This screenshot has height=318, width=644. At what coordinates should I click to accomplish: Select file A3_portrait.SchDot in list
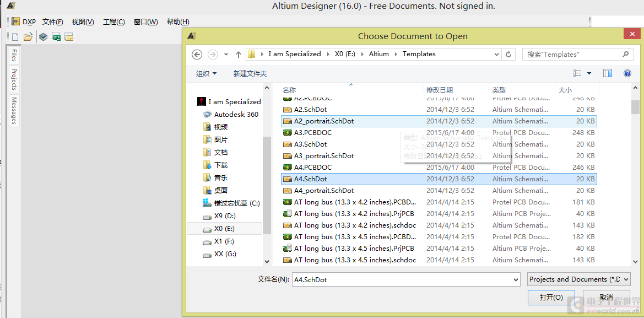tap(439, 156)
